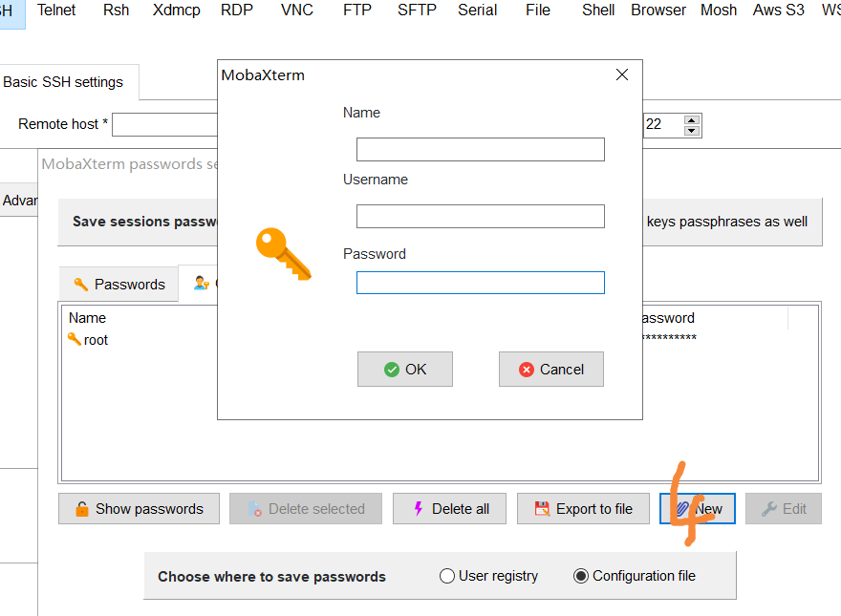Close the MobaXterm credential dialog
The height and width of the screenshot is (616, 841).
(622, 74)
